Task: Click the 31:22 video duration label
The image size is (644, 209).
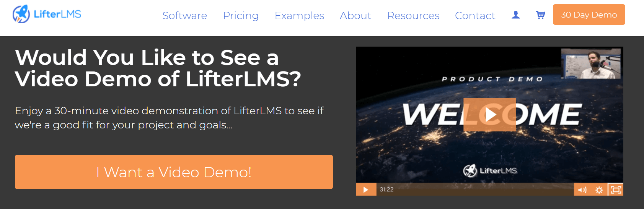Action: point(386,190)
